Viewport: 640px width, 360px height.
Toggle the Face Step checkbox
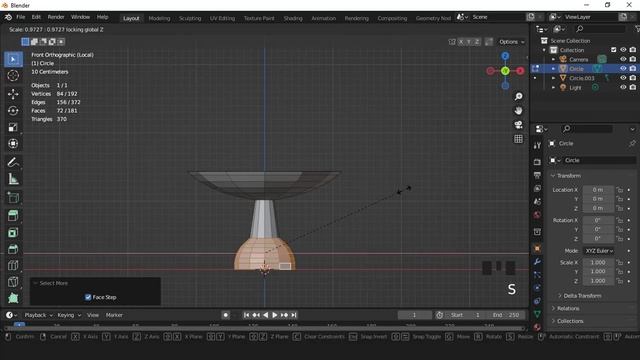click(x=88, y=297)
